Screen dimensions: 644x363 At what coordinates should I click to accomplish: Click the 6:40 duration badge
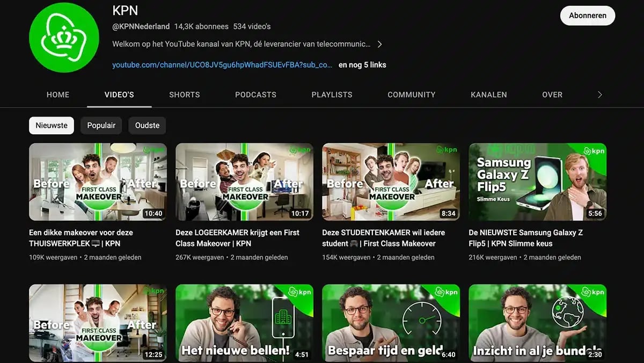pyautogui.click(x=448, y=354)
